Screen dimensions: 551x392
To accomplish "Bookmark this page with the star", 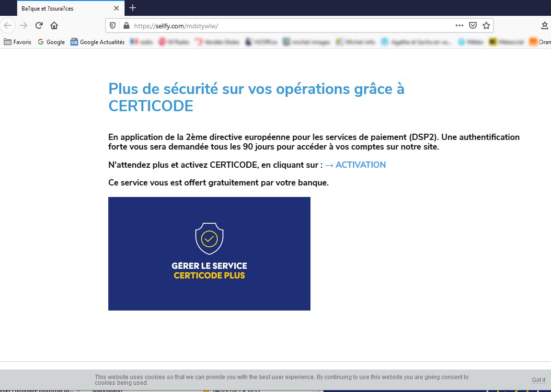I will click(486, 25).
